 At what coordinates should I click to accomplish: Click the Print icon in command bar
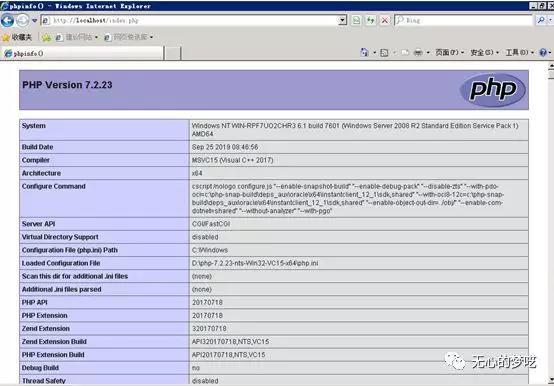[x=418, y=53]
